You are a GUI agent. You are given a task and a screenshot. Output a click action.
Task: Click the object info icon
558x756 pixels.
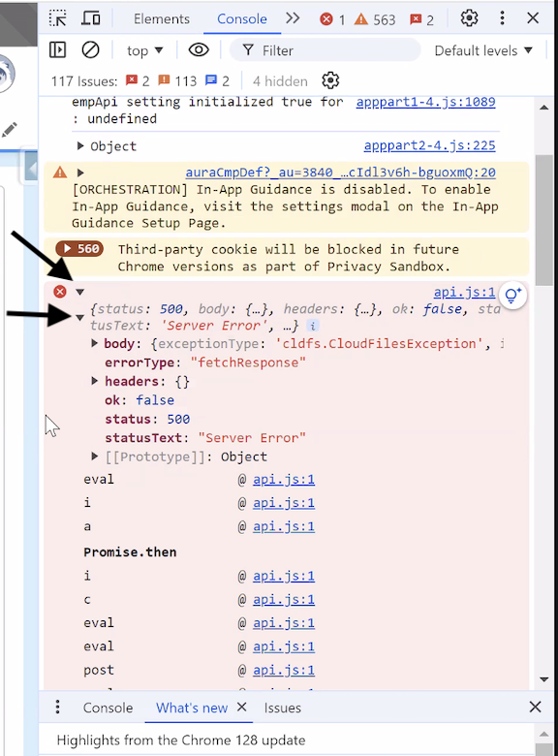point(312,326)
